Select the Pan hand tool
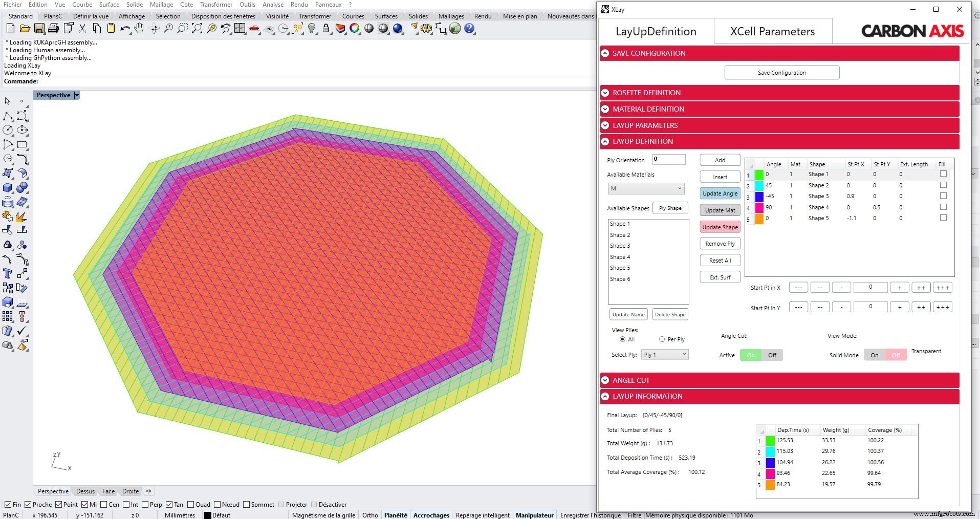The height and width of the screenshot is (519, 980). pos(139,29)
